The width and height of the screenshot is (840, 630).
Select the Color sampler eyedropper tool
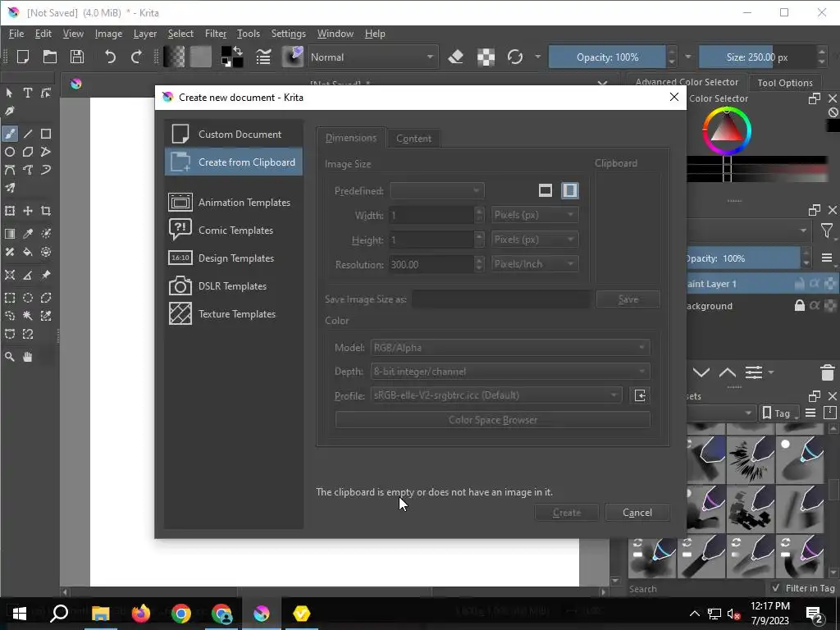tap(28, 234)
